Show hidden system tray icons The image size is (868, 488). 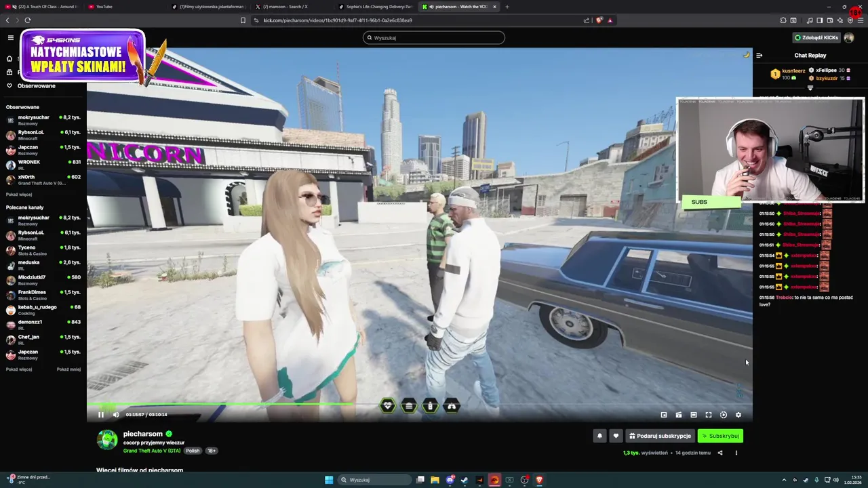pos(785,480)
